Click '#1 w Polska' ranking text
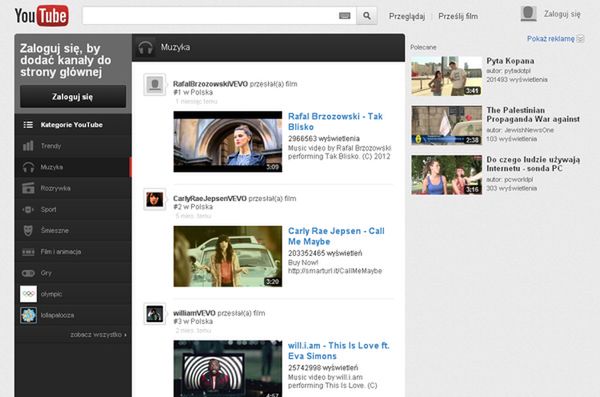Image resolution: width=600 pixels, height=397 pixels. 193,92
